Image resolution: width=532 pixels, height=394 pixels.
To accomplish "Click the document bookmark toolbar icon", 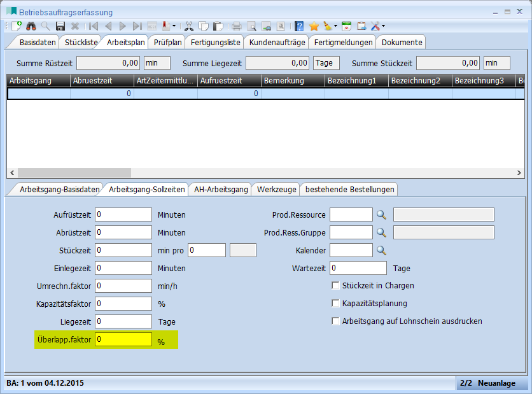I will (x=167, y=26).
